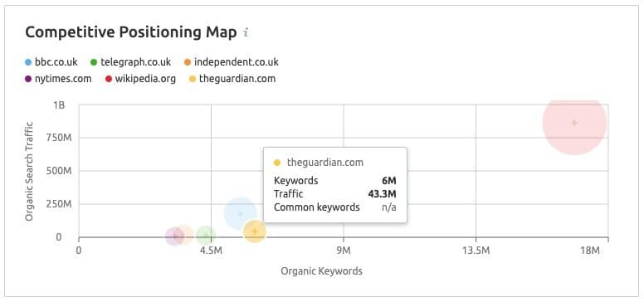Click the info icon beside Competitive Positioning Map

[246, 32]
